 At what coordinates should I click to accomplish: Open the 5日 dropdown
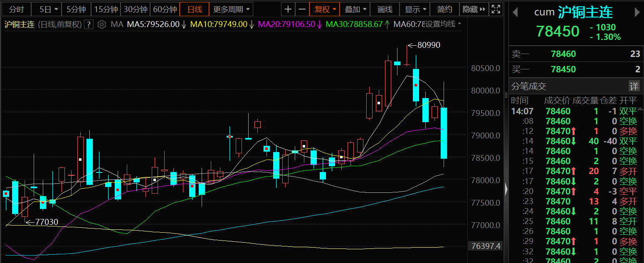pyautogui.click(x=47, y=9)
